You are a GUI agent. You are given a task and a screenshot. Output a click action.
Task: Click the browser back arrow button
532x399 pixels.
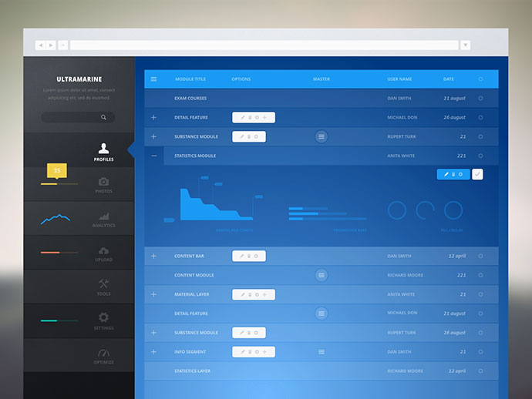click(40, 45)
